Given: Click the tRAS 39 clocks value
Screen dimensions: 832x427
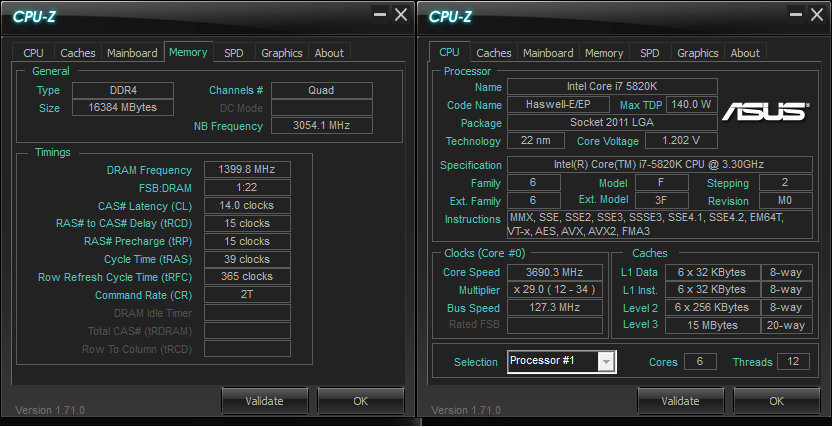Looking at the screenshot, I should click(x=247, y=259).
